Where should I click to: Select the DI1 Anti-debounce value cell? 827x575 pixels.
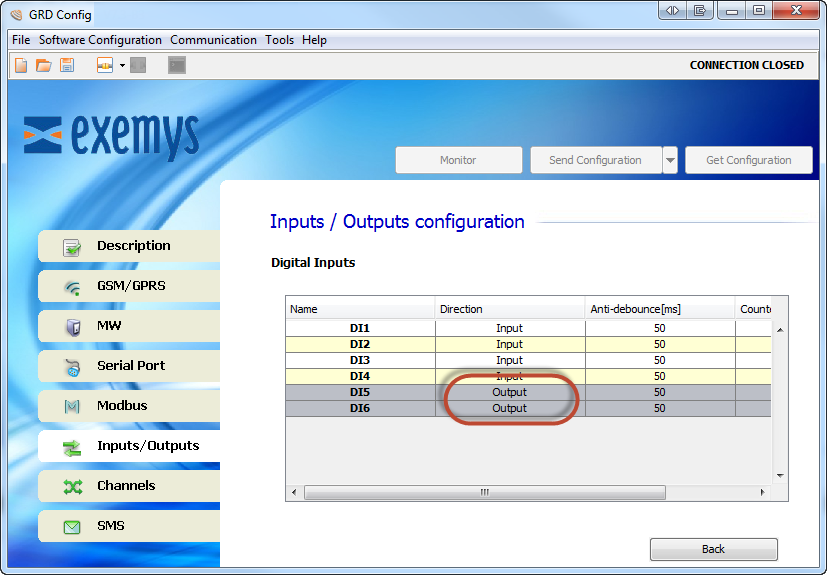pos(659,328)
